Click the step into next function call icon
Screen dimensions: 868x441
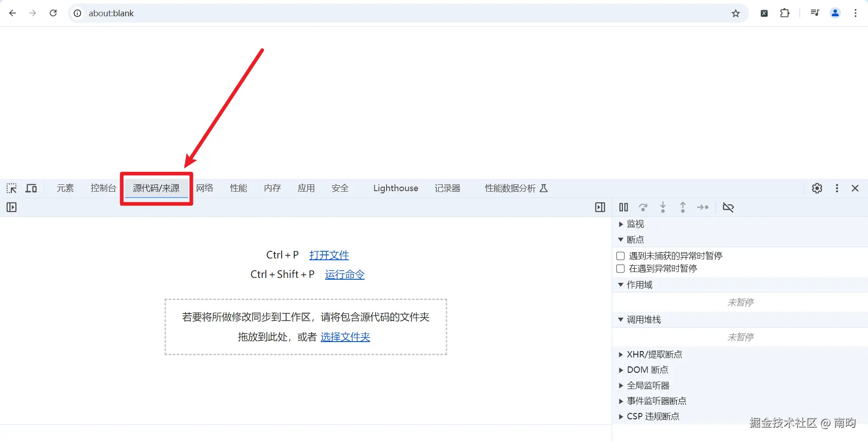663,207
